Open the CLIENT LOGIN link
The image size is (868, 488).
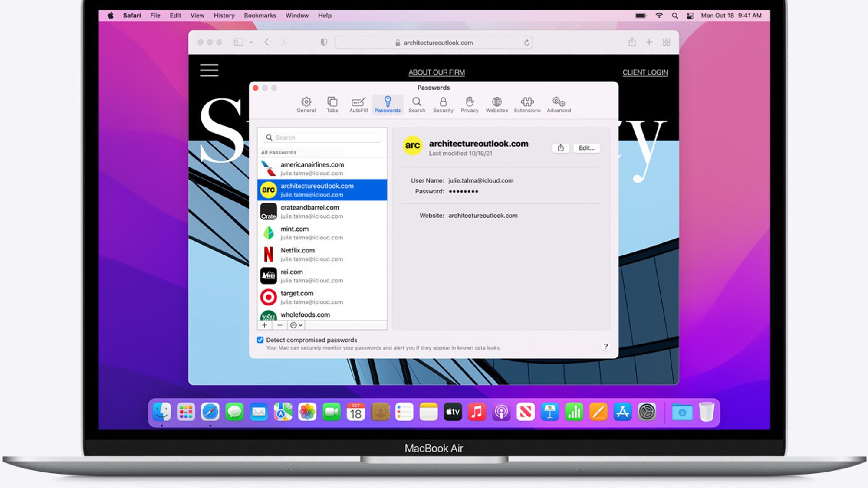[x=645, y=72]
